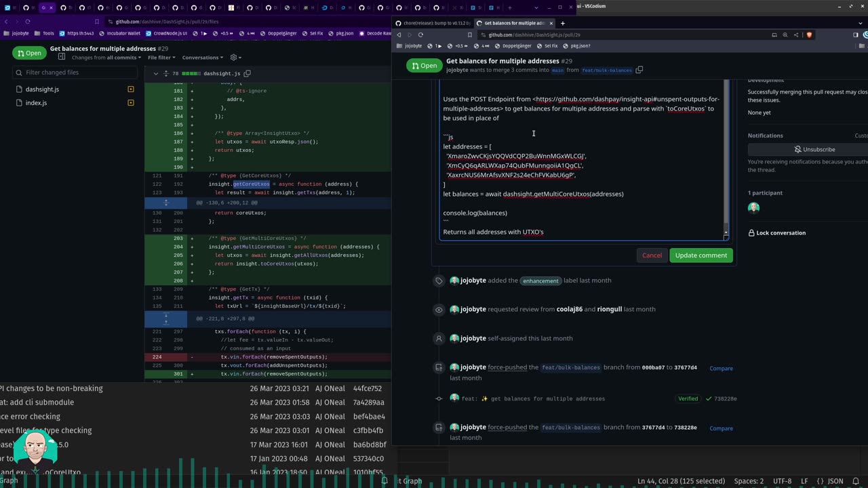Click Compare for 37677d4 to 738228e push
The width and height of the screenshot is (868, 488).
[x=721, y=428]
